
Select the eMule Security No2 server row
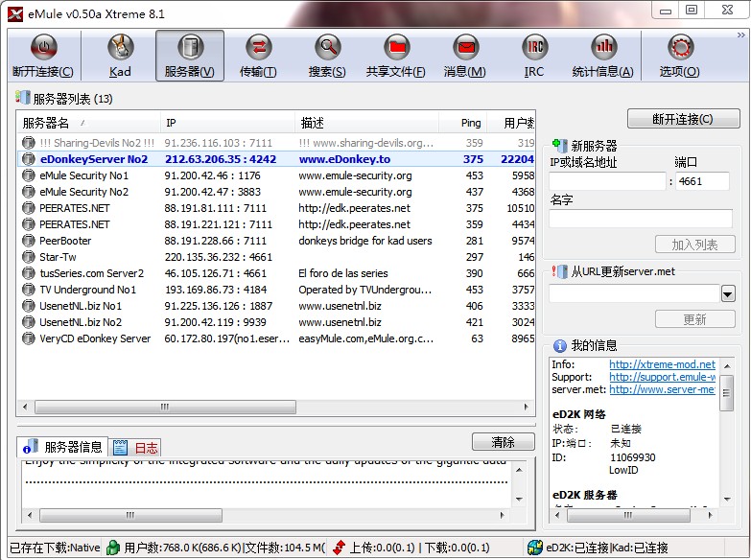click(276, 192)
